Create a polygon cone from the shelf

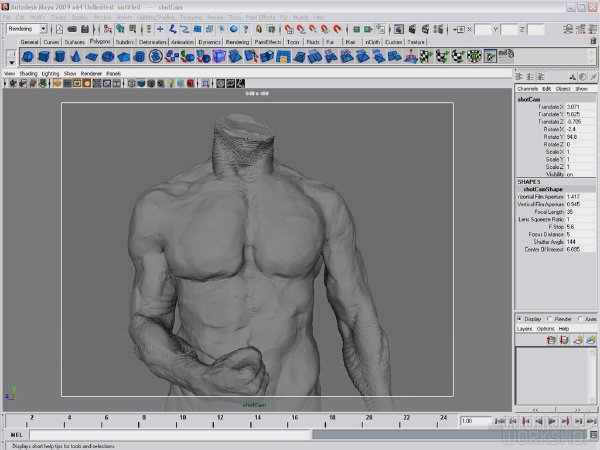(x=76, y=57)
